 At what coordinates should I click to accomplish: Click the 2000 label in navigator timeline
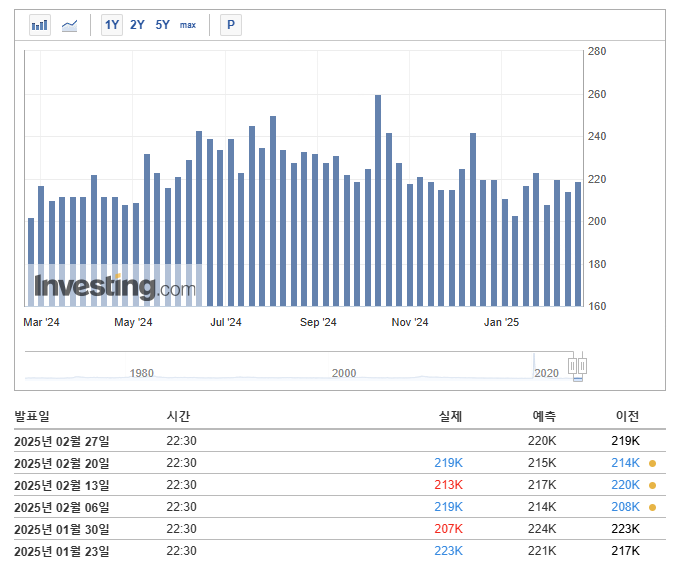[344, 373]
